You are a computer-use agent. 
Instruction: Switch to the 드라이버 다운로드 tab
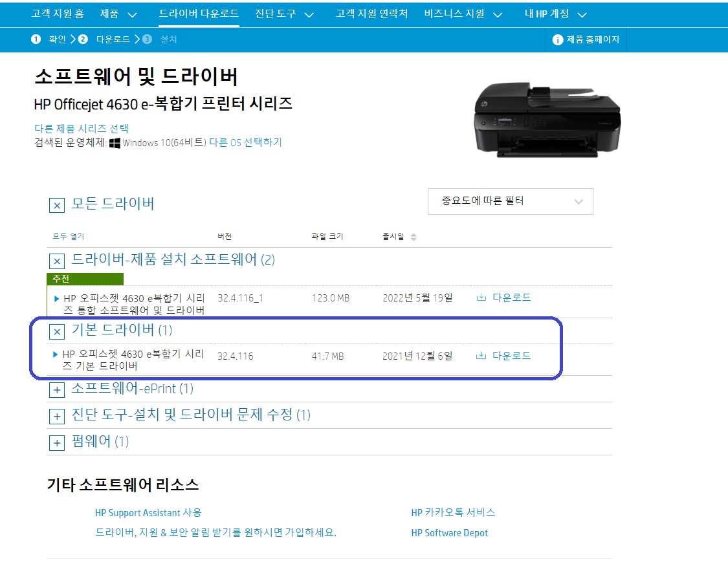click(x=198, y=13)
